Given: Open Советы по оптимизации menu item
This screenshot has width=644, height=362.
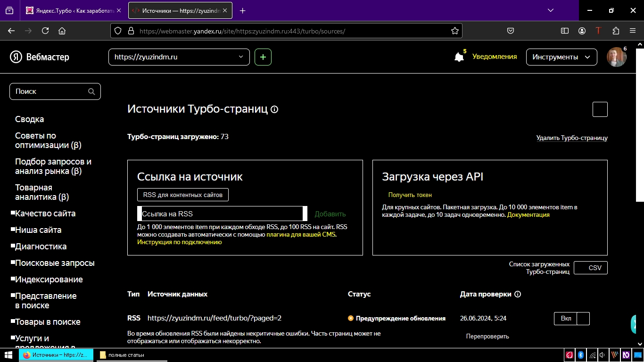Looking at the screenshot, I should point(48,140).
